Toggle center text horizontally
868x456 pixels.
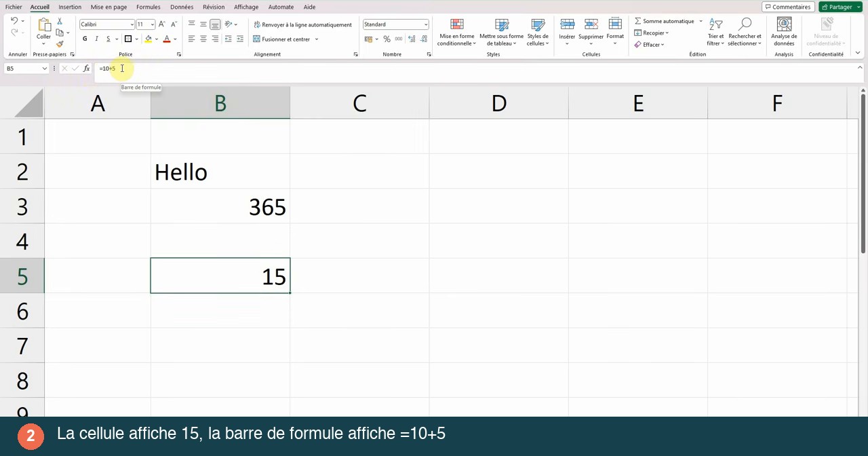(203, 39)
